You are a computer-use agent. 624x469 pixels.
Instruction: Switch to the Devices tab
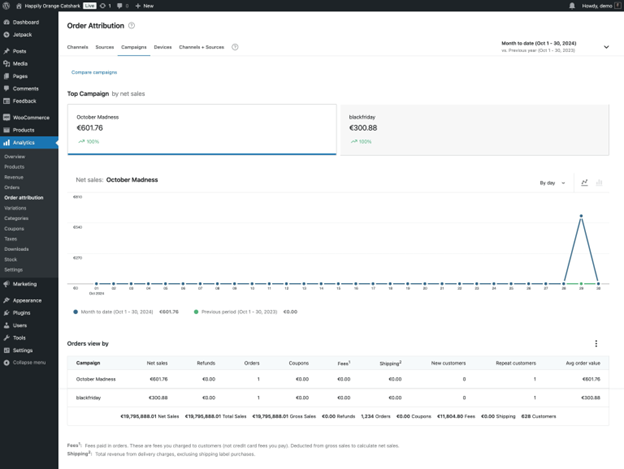coord(162,47)
